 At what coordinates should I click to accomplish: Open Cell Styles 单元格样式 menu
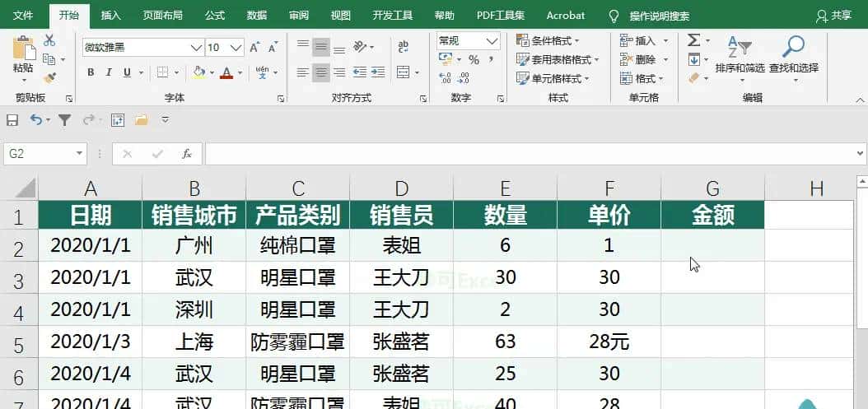[x=553, y=78]
